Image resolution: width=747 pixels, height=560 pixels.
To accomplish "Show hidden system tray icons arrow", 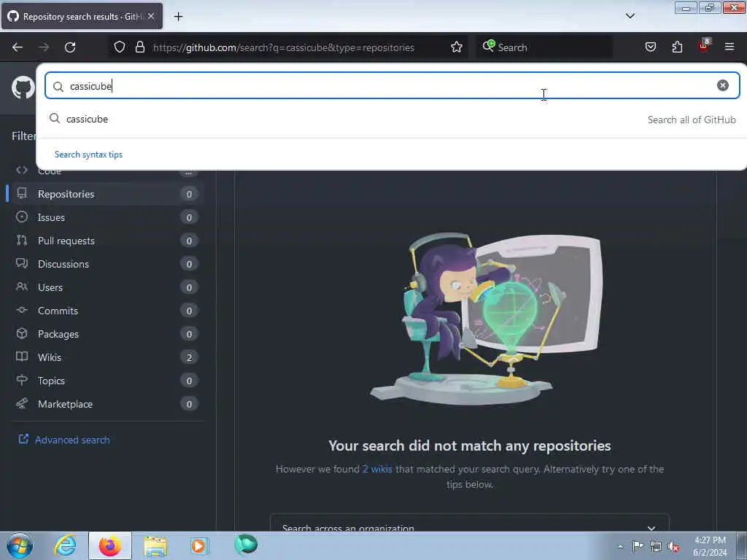I will tap(620, 546).
